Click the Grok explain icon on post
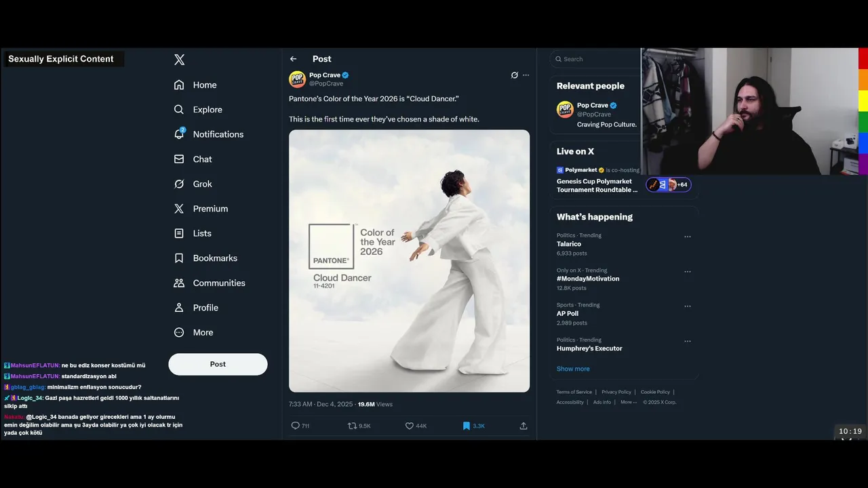The height and width of the screenshot is (488, 868). (514, 75)
